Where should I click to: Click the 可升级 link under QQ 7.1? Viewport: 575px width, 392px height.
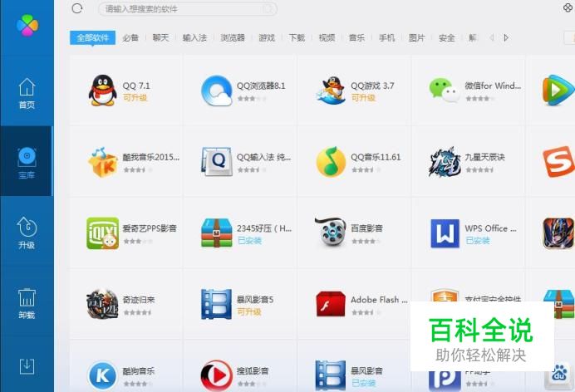[135, 98]
